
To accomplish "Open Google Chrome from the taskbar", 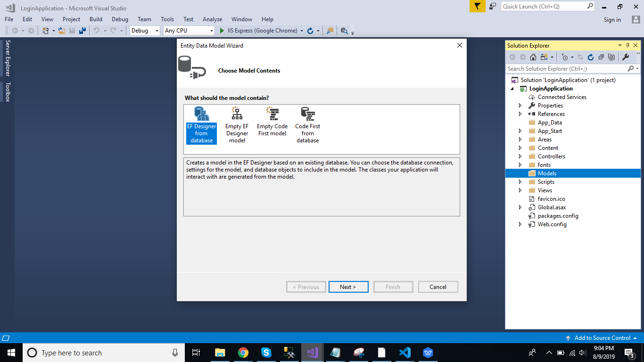I will click(x=243, y=353).
